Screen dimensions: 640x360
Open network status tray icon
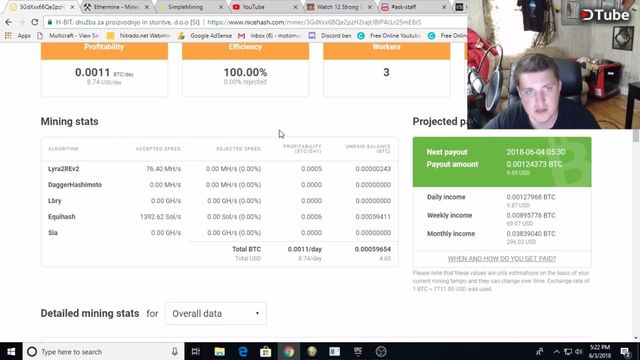point(568,351)
